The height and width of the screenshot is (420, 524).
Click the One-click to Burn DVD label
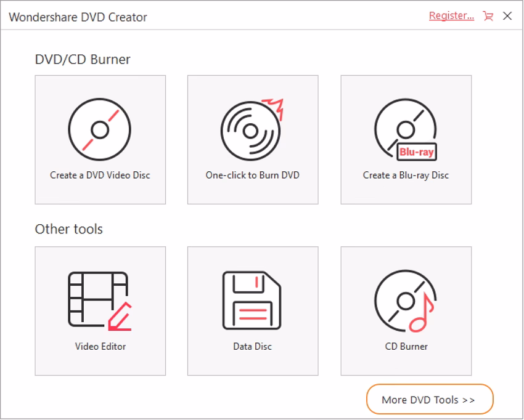click(x=252, y=175)
